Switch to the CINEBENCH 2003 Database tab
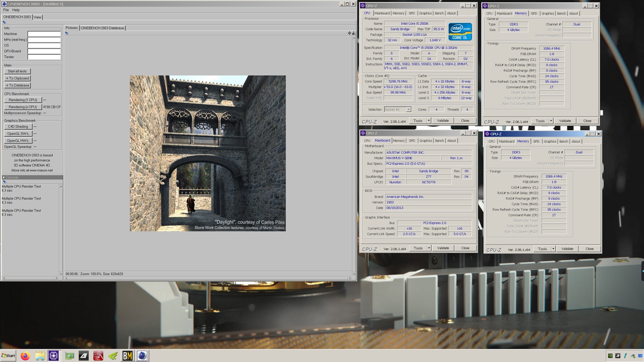This screenshot has height=362, width=644. (103, 28)
